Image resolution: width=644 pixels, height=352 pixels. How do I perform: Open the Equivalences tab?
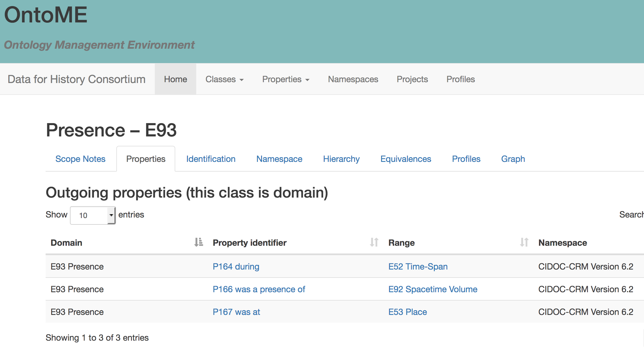[x=405, y=159]
